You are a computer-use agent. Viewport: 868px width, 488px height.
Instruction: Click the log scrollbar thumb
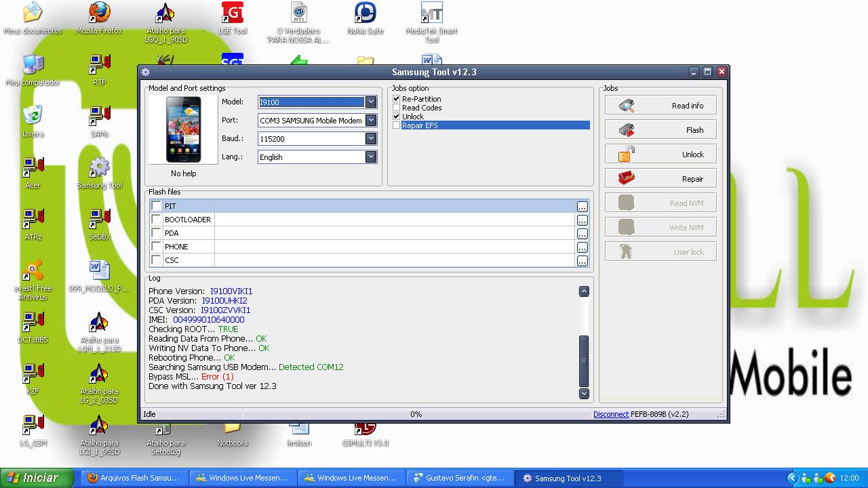(584, 361)
